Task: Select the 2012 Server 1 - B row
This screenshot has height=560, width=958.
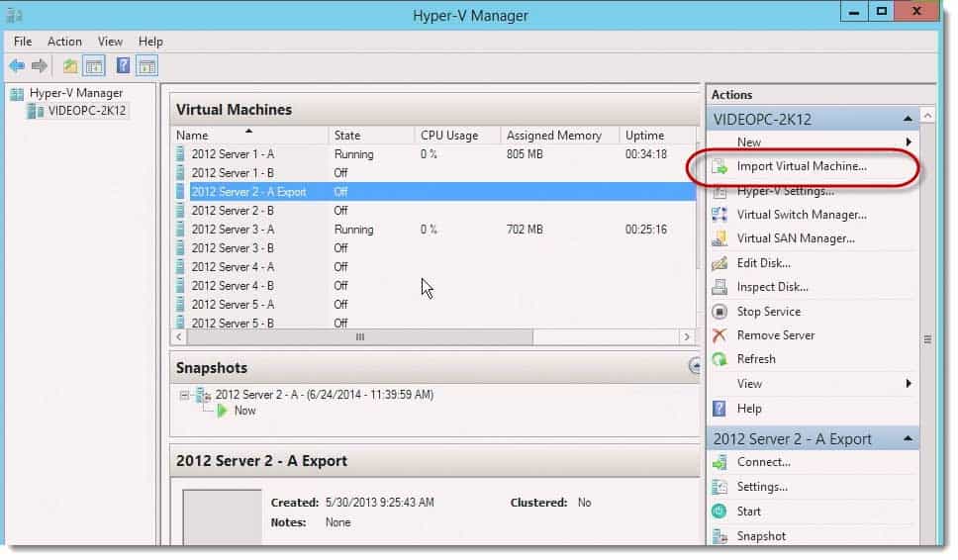Action: 433,173
